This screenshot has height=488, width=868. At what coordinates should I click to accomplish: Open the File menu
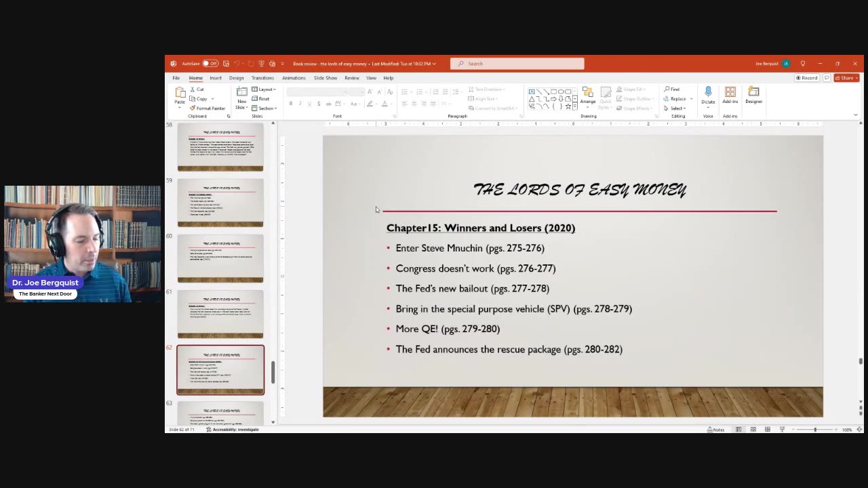[176, 78]
